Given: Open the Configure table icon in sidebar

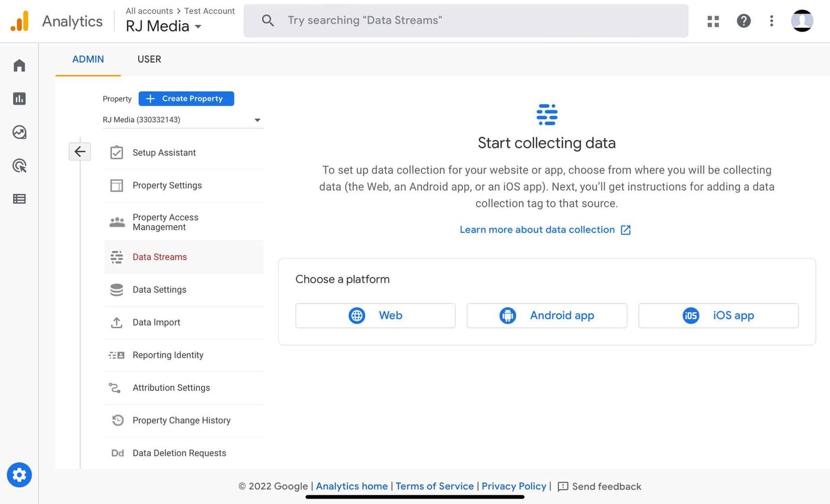Looking at the screenshot, I should [19, 199].
